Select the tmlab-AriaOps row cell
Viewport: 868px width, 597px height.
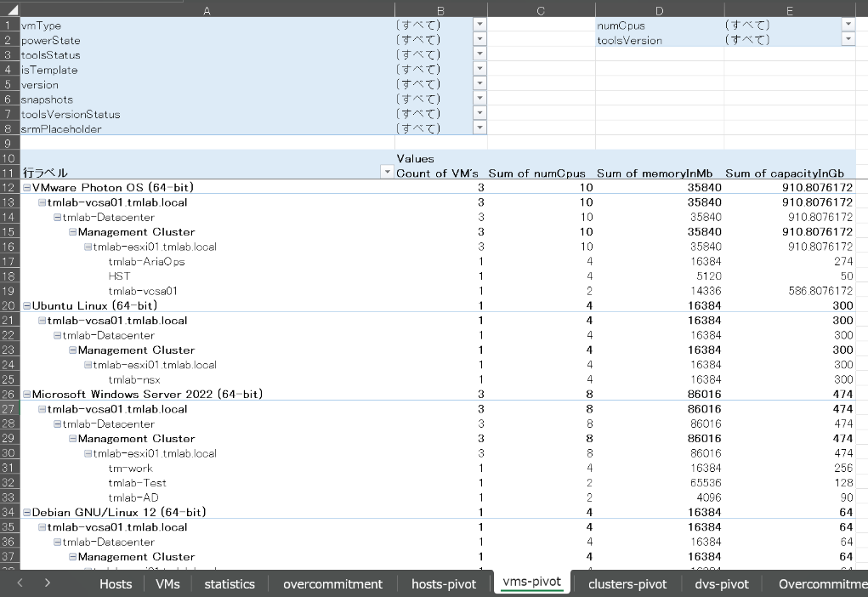146,262
